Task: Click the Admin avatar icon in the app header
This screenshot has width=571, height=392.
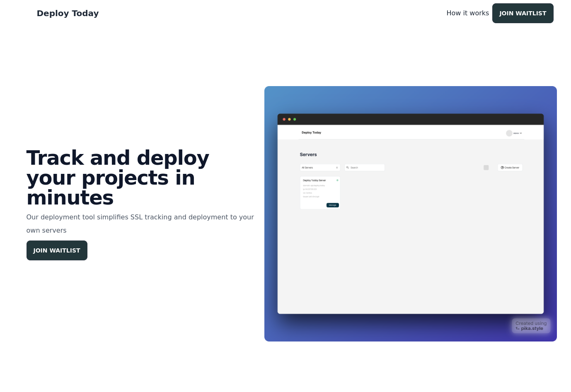Action: (509, 133)
